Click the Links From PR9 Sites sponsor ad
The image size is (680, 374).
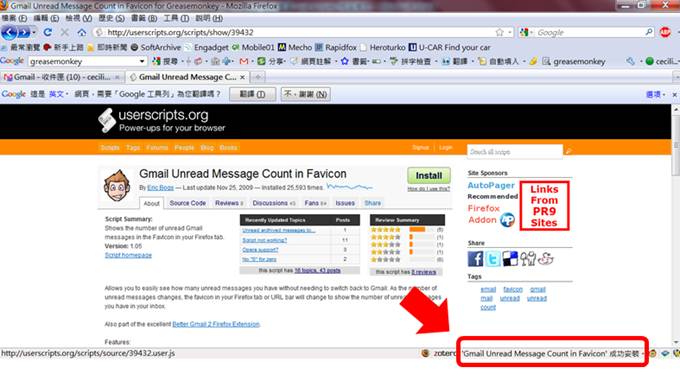[544, 206]
